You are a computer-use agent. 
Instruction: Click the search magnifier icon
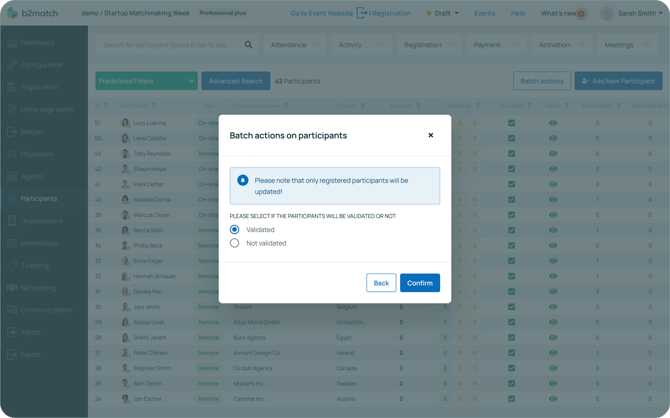[248, 45]
